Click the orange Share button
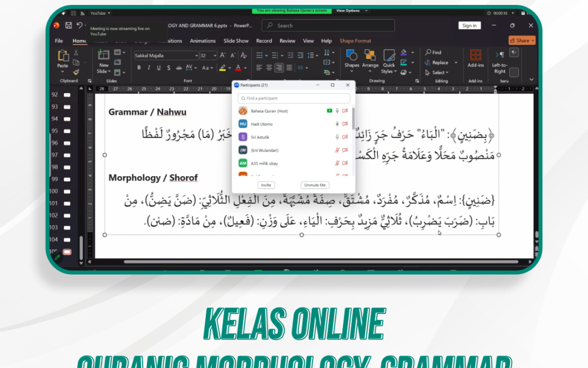This screenshot has width=588, height=368. pyautogui.click(x=522, y=40)
